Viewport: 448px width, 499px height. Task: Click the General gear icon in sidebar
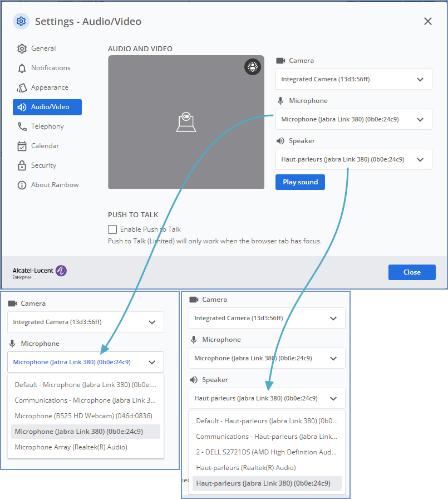coord(22,48)
